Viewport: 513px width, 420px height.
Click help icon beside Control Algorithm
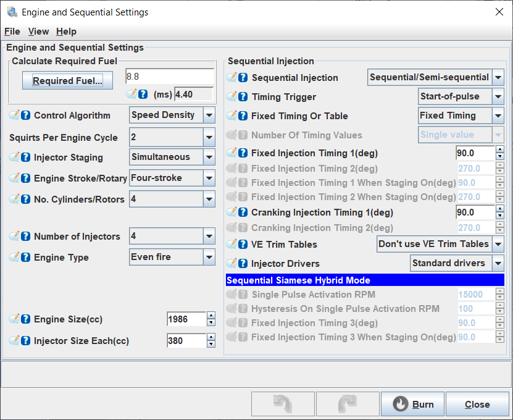click(25, 115)
